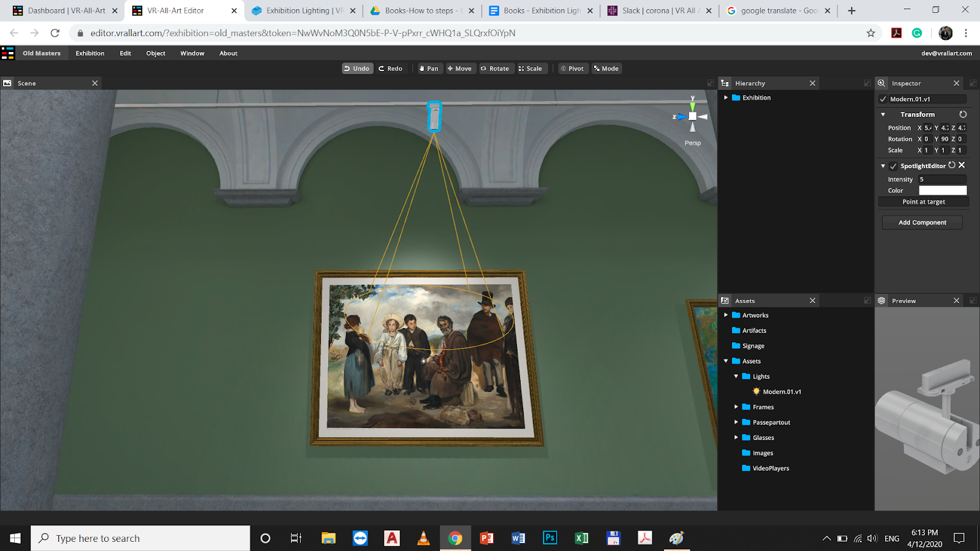Open Photoshop from the taskbar

550,538
